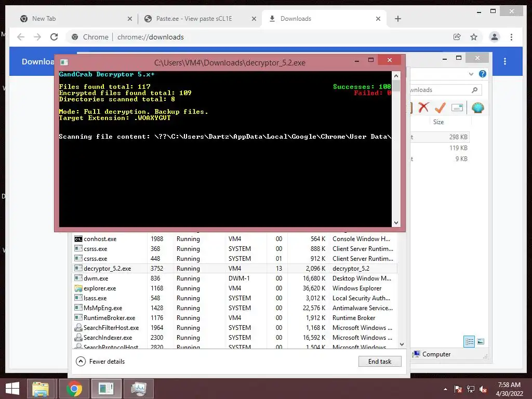Image resolution: width=532 pixels, height=399 pixels.
Task: Open Chrome three-dot settings menu
Action: tap(511, 37)
